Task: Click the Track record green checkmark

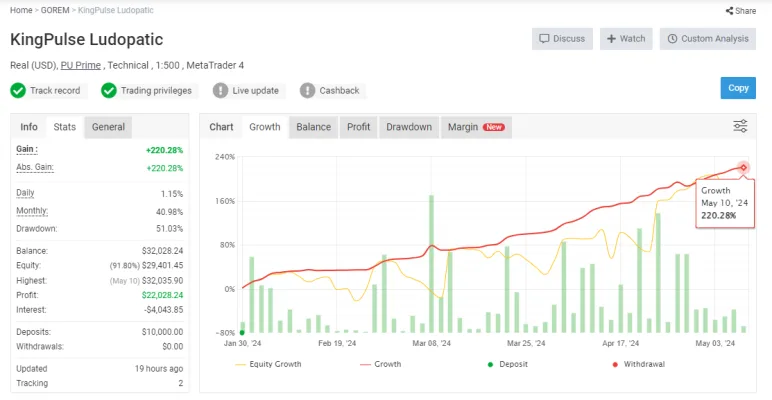Action: [x=18, y=91]
